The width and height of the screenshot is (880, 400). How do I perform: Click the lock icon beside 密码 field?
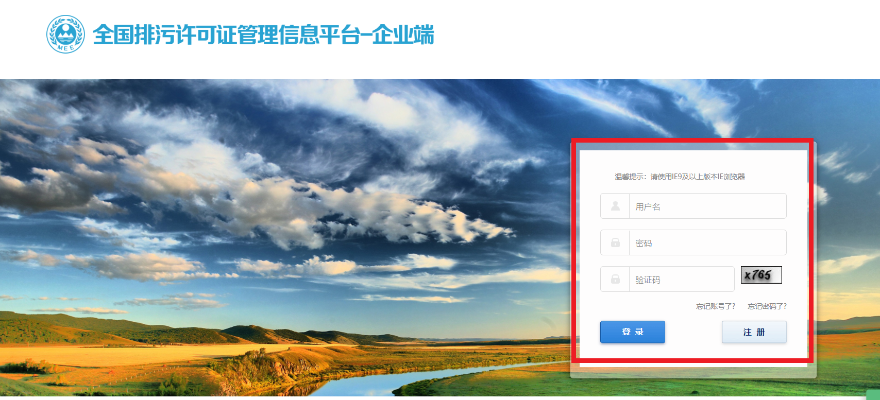pos(615,243)
